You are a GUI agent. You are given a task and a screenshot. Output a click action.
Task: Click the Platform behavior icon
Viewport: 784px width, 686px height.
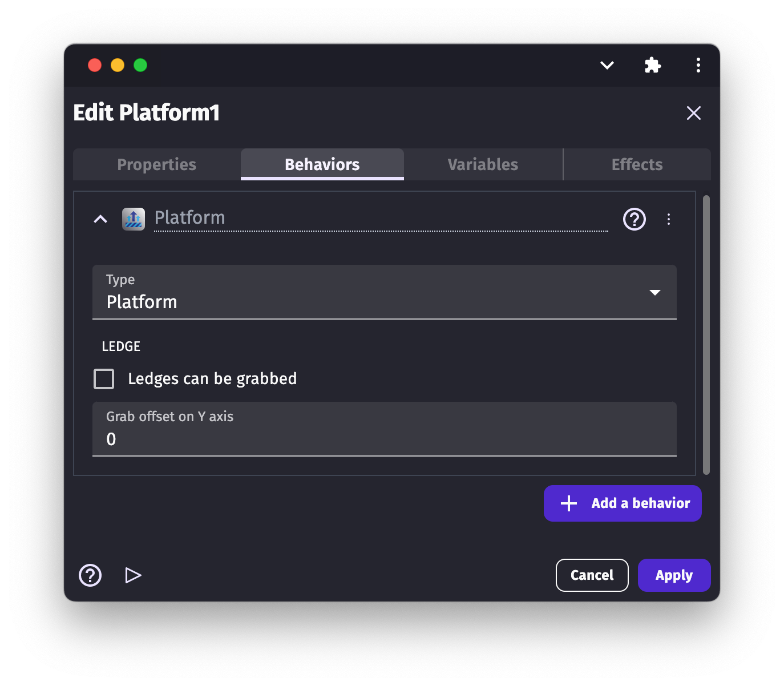point(134,219)
